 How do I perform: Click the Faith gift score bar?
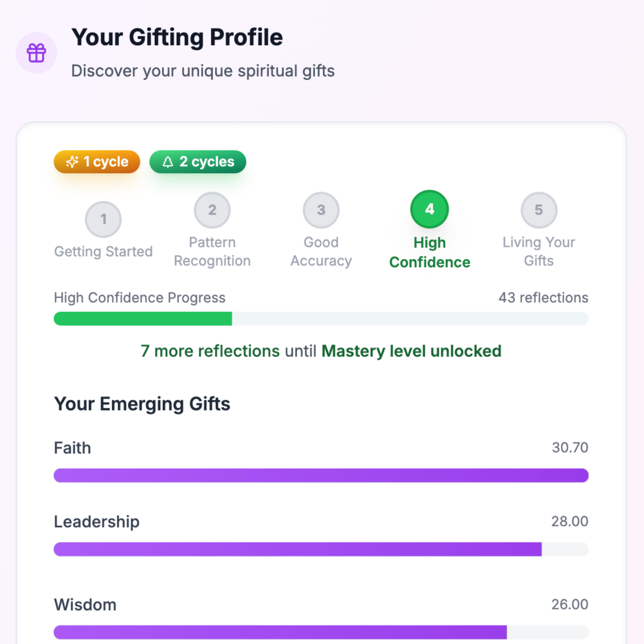pos(321,475)
